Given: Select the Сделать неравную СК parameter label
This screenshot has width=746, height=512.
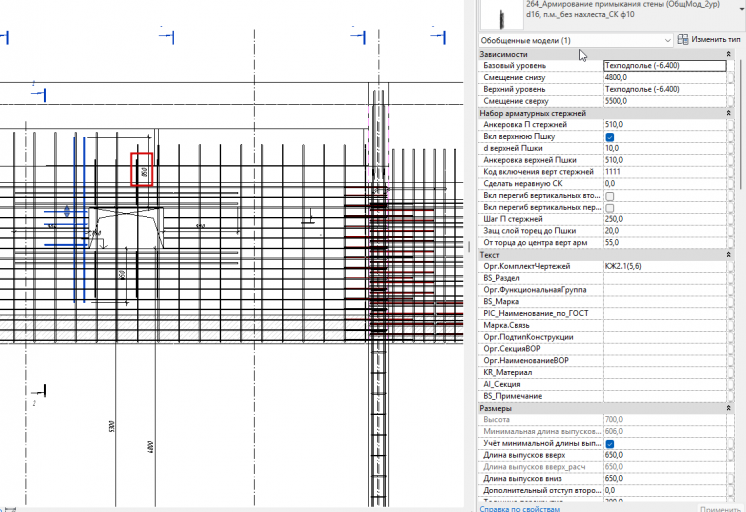Looking at the screenshot, I should click(x=522, y=184).
